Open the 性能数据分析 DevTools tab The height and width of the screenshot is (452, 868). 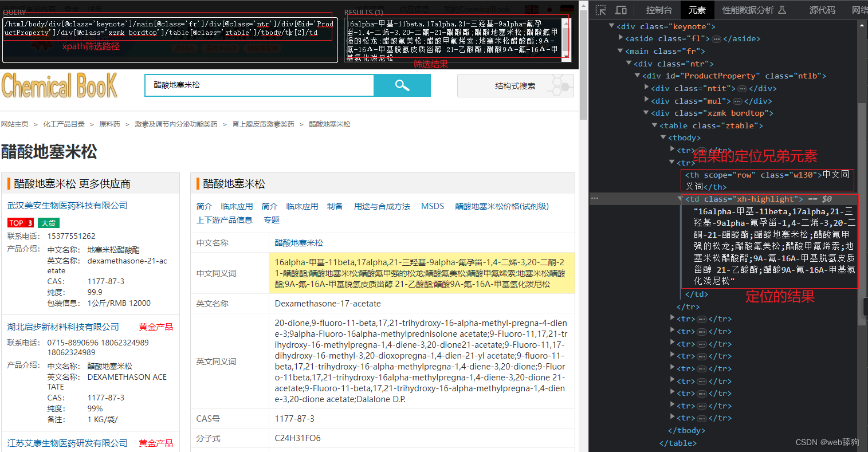pos(754,10)
